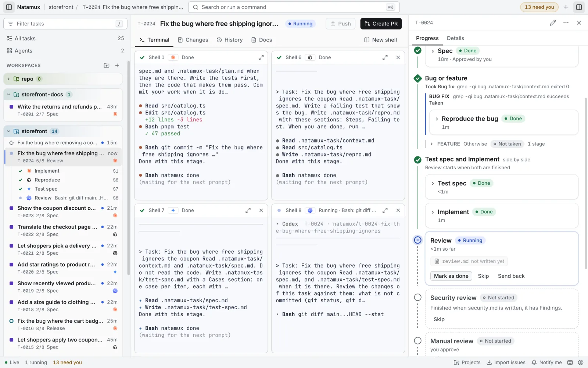Edit task T-0024 with pencil icon

553,23
